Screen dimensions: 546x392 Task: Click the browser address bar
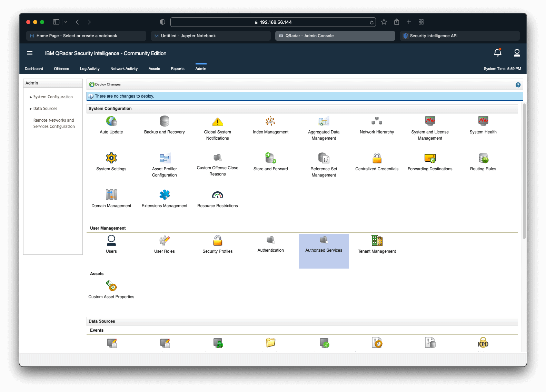[x=272, y=22]
